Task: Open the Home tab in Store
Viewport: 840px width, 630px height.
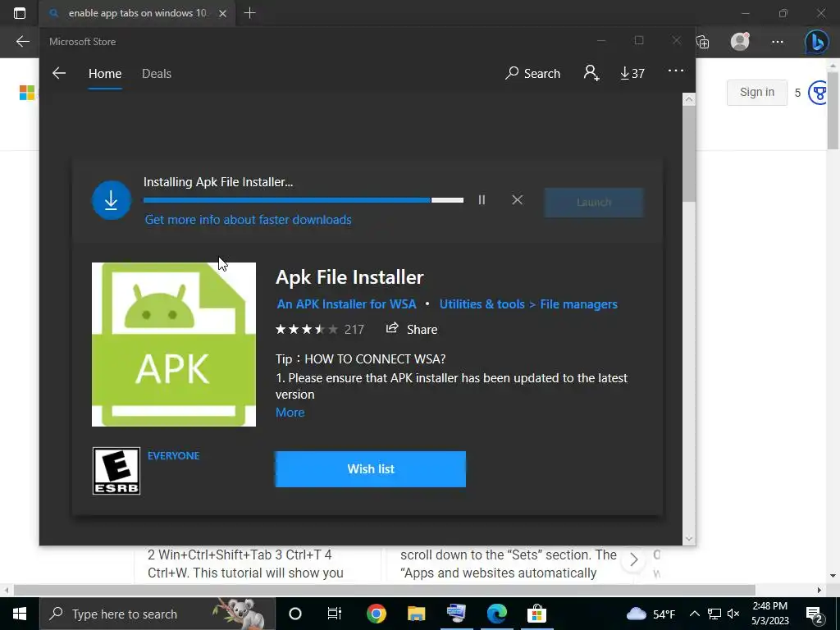Action: point(105,73)
